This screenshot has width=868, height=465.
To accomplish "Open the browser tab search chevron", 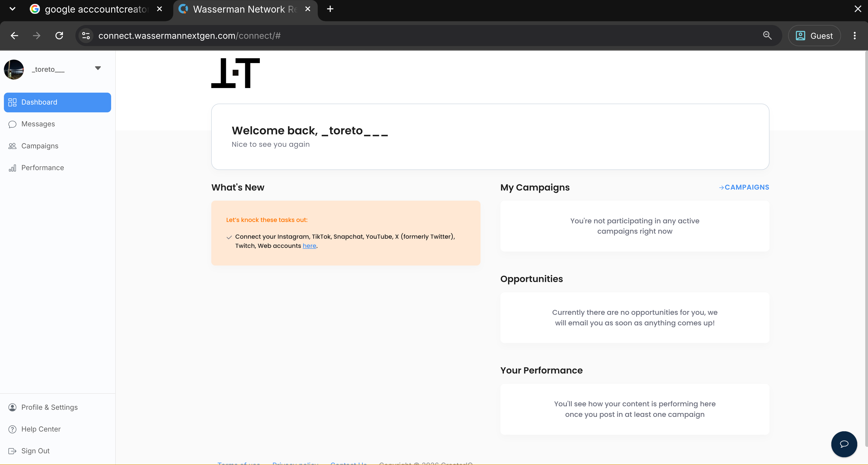I will pyautogui.click(x=12, y=9).
